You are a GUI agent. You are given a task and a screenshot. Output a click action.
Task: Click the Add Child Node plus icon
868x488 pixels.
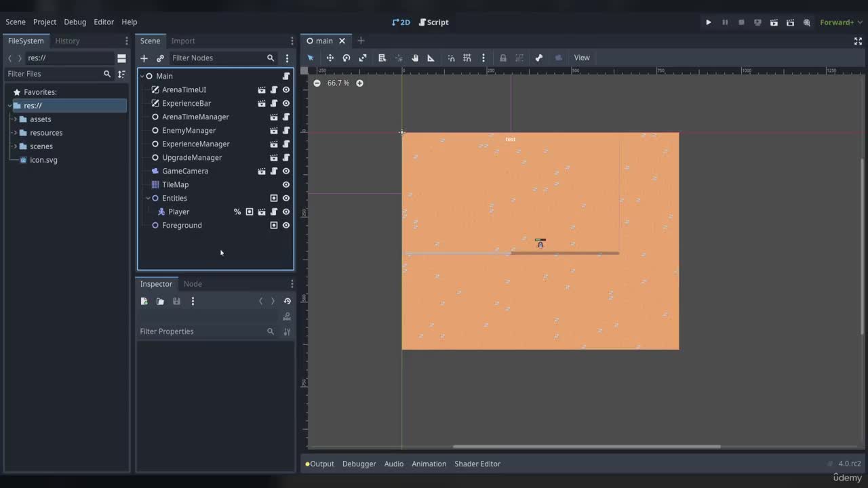144,58
